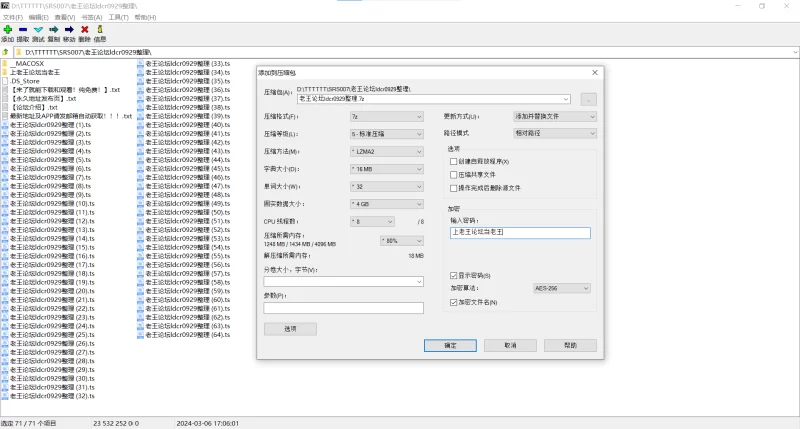
Task: Open the 压缩等级 5-标准压缩 dropdown
Action: 387,134
